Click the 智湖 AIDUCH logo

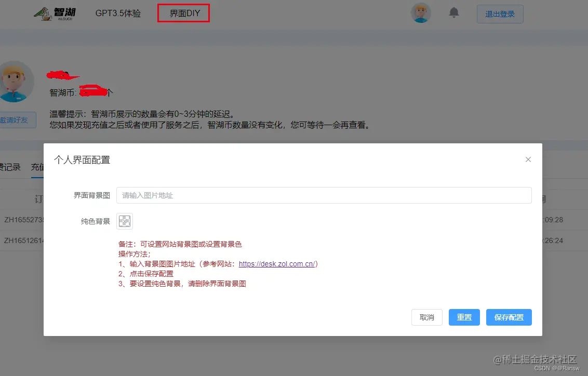(x=55, y=14)
